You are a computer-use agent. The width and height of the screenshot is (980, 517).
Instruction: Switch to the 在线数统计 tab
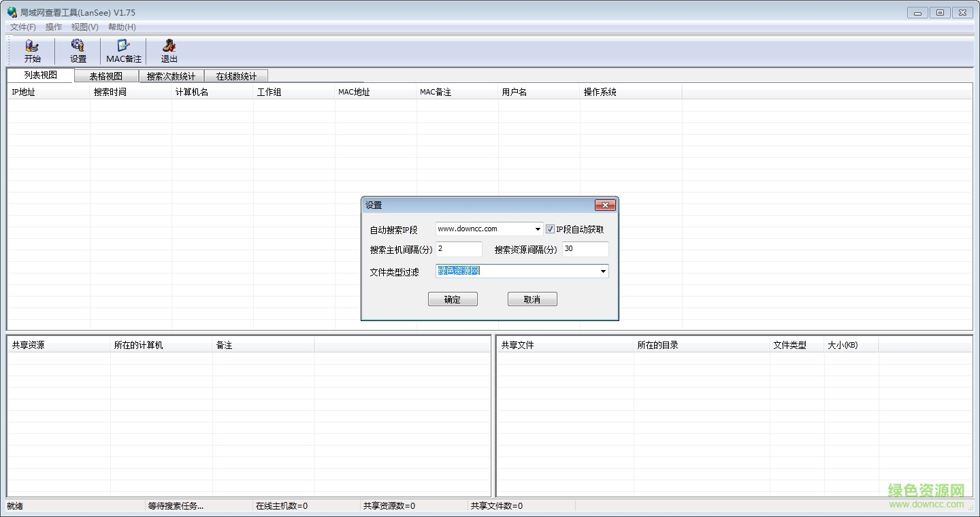point(236,76)
